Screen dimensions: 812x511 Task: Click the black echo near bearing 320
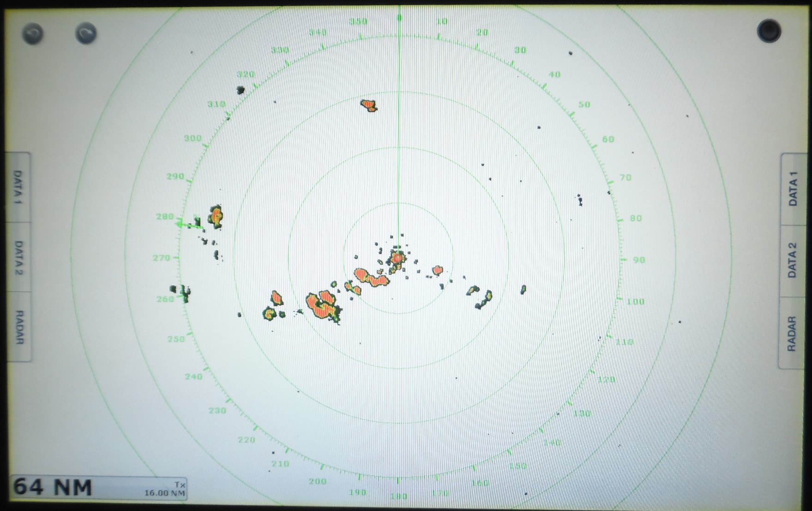(x=241, y=90)
